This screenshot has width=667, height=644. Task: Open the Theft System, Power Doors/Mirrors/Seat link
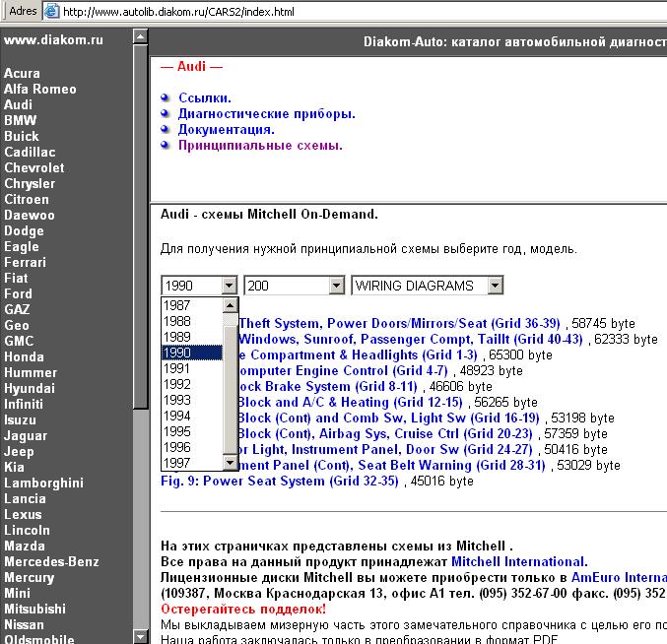point(399,323)
